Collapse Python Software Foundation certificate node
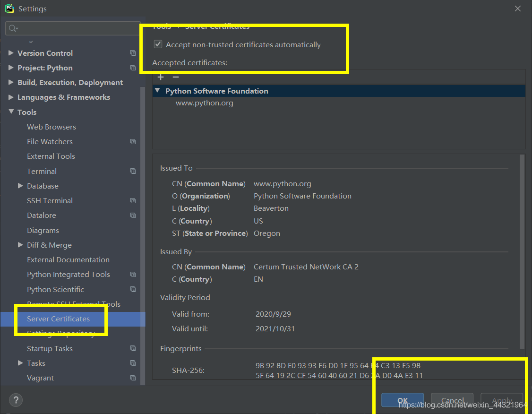532x414 pixels. point(157,91)
